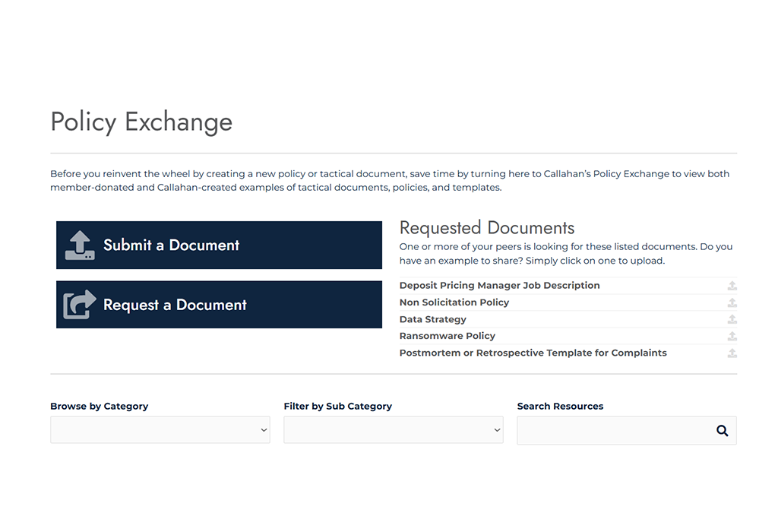Open the Browse by Category dropdown

coord(160,430)
